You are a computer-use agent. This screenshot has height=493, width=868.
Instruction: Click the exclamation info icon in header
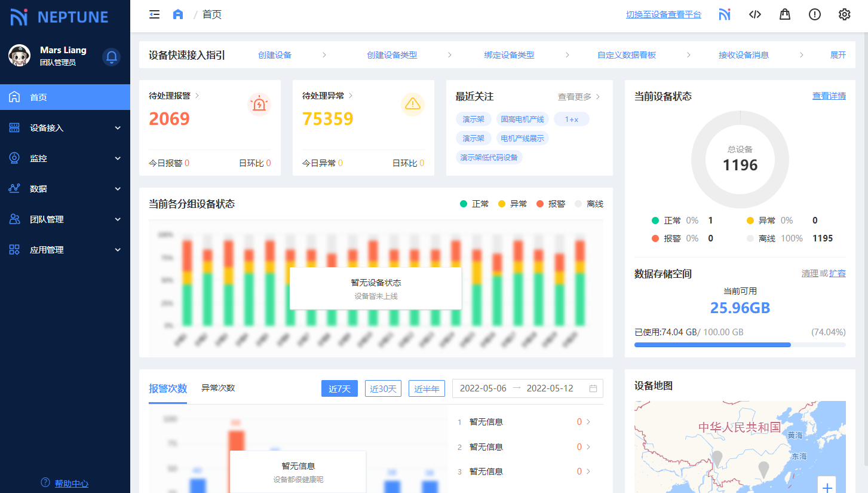coord(814,14)
